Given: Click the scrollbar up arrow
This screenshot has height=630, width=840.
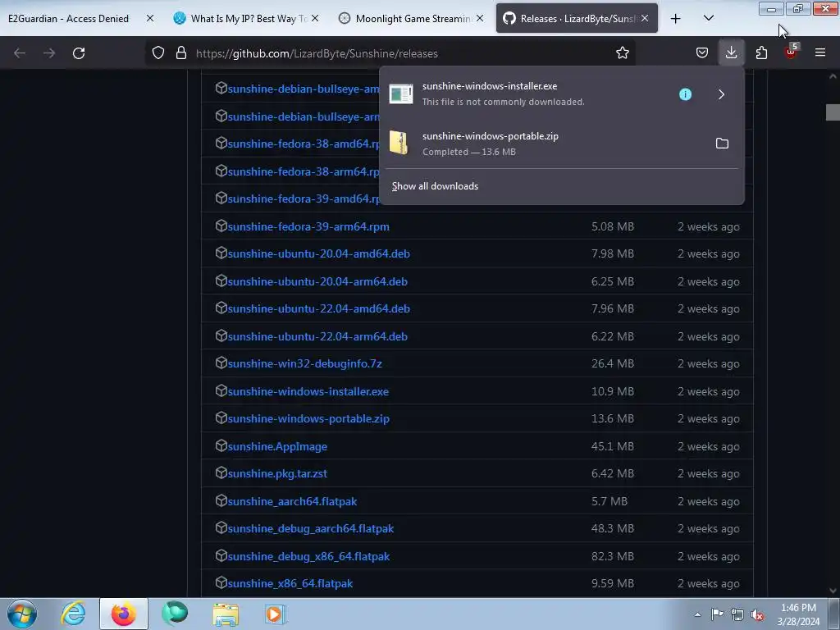Looking at the screenshot, I should [833, 76].
